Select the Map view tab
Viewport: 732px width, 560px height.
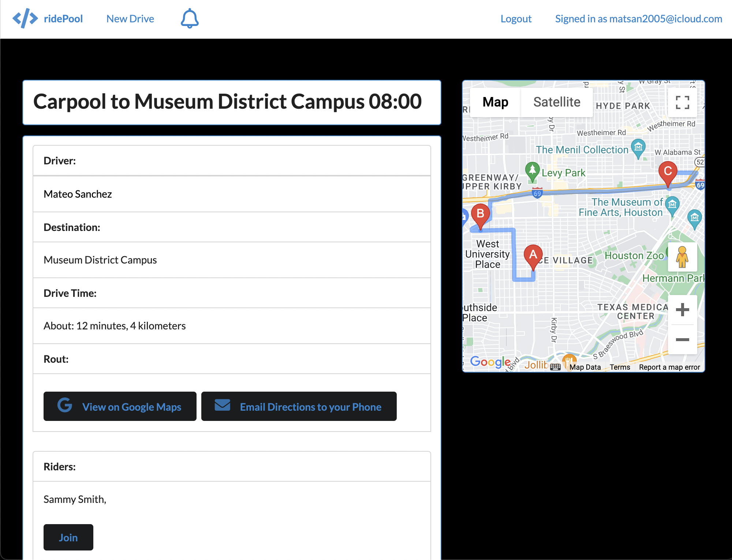(495, 102)
